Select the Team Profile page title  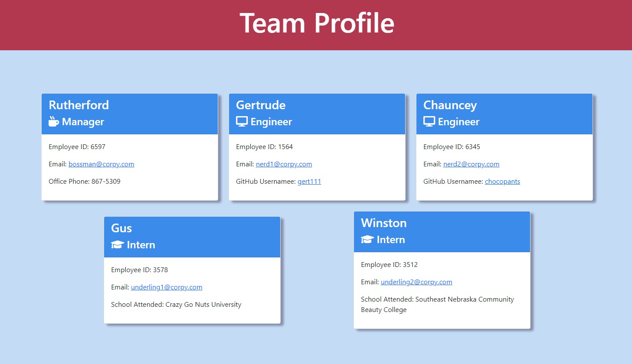(x=316, y=23)
